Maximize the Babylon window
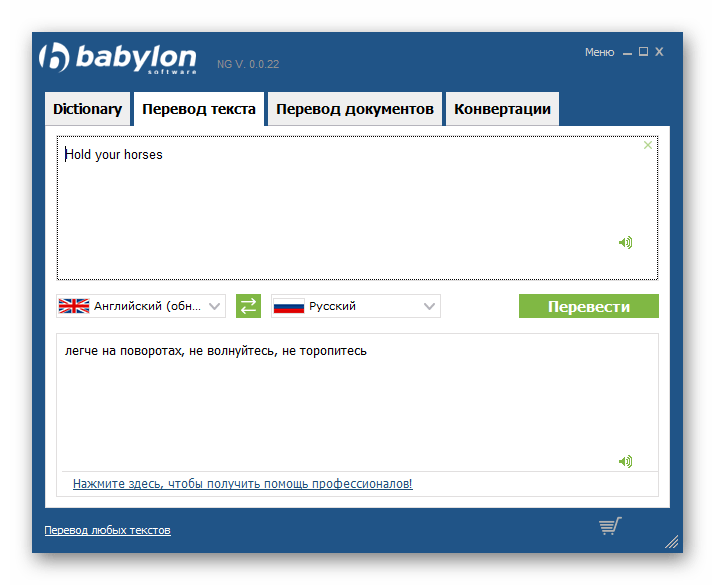The width and height of the screenshot is (715, 585). pyautogui.click(x=643, y=52)
